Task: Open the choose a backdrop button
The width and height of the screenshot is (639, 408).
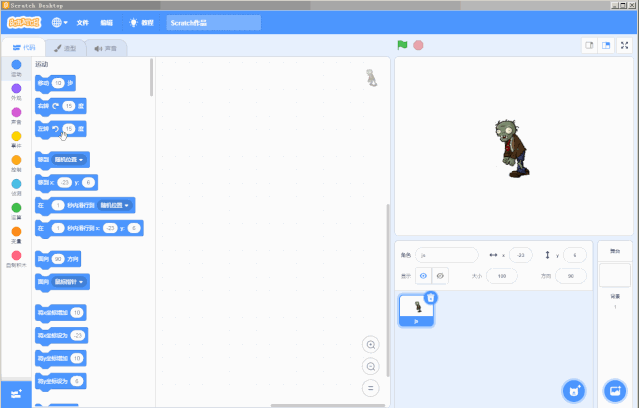Action: 615,391
